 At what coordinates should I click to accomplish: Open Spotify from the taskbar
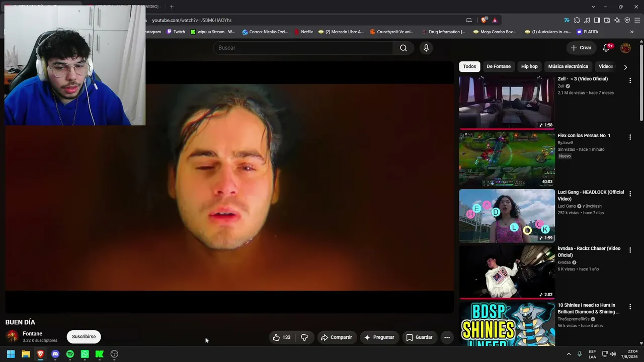click(x=70, y=354)
